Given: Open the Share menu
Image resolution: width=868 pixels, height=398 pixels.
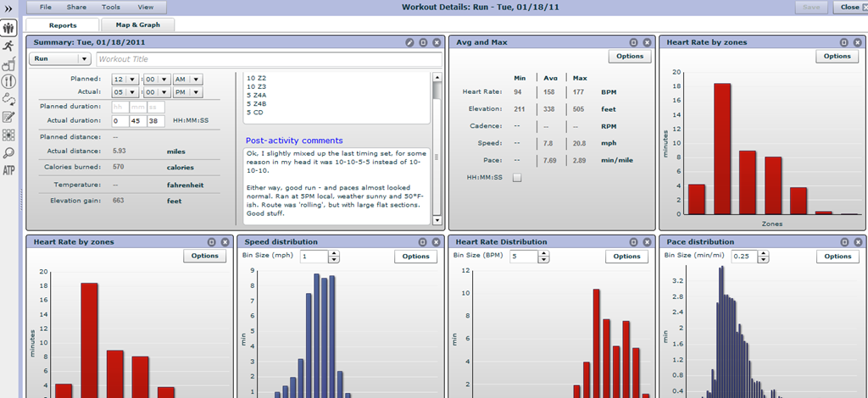Looking at the screenshot, I should coord(76,7).
